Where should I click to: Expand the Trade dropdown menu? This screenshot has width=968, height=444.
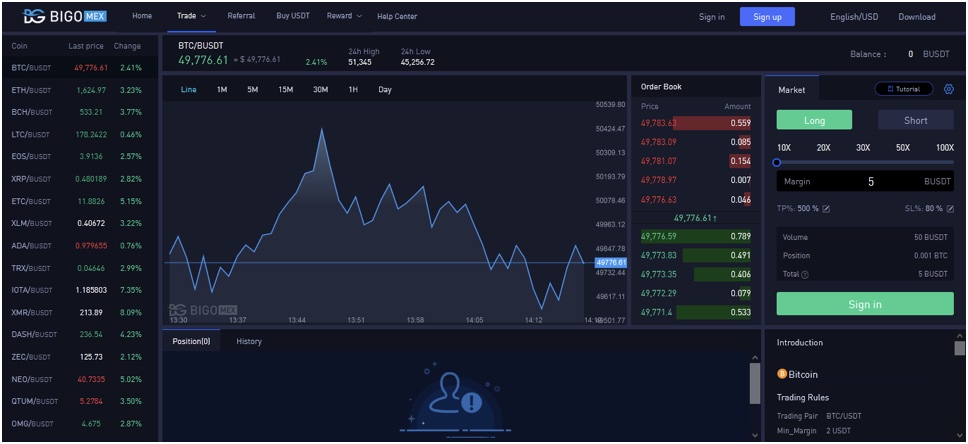click(x=191, y=16)
